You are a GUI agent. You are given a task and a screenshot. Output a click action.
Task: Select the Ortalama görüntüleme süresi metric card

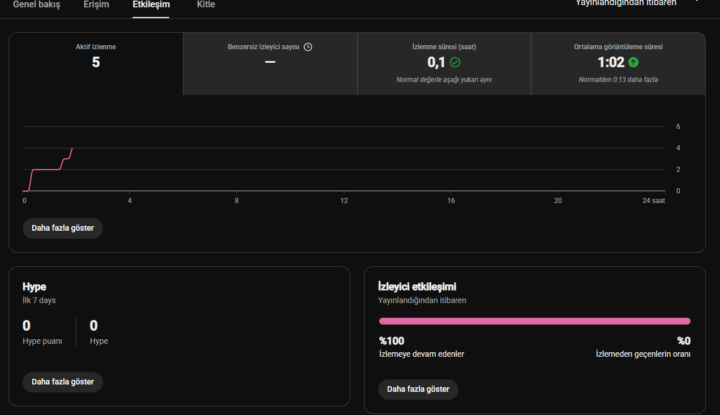[618, 64]
